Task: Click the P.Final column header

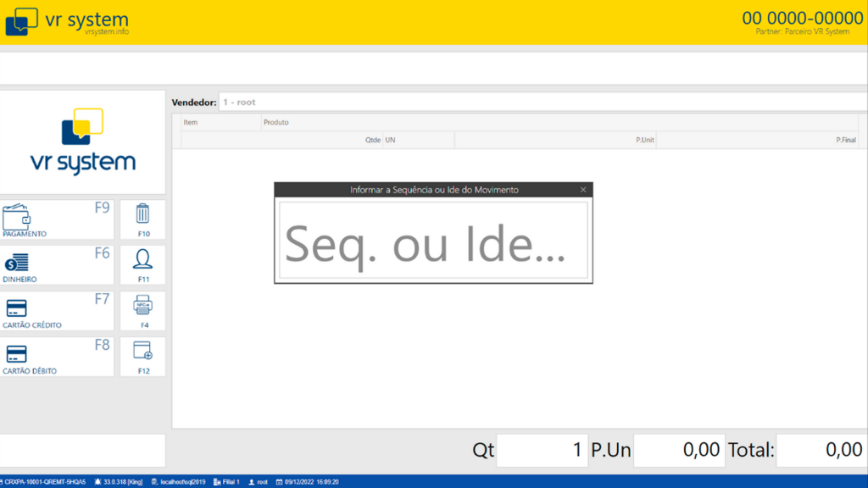Action: coord(845,140)
